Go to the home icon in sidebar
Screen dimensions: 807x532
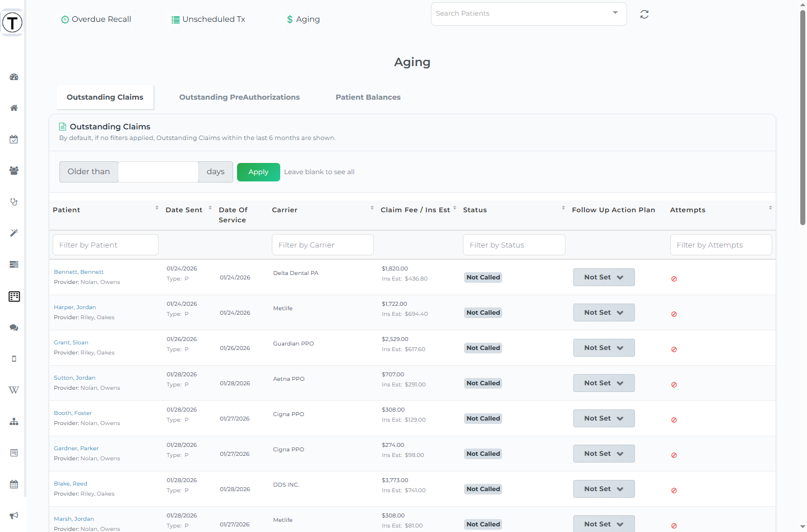point(14,108)
